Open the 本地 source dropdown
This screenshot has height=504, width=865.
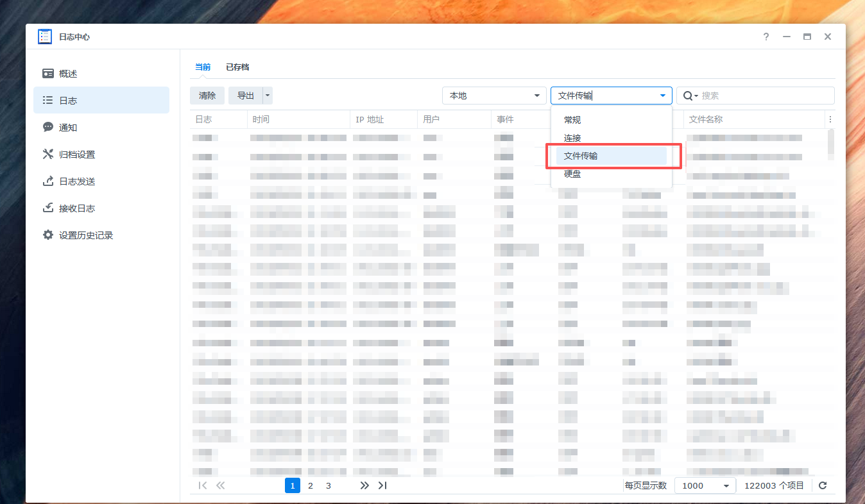[494, 95]
